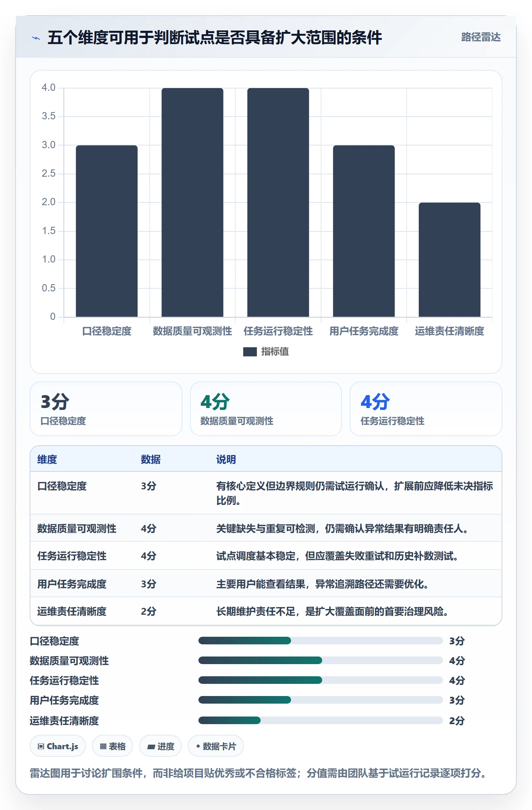
Task: Click the 用户任务完成度 progress bar
Action: pyautogui.click(x=321, y=700)
